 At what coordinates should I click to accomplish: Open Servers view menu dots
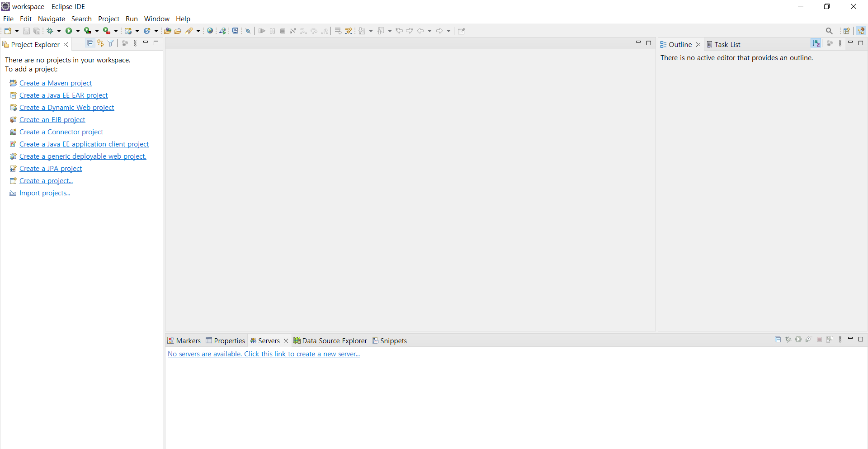point(840,339)
